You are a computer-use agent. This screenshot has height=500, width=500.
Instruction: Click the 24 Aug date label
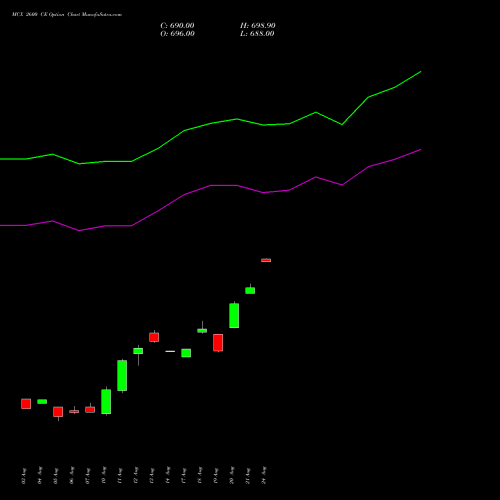[x=264, y=476]
